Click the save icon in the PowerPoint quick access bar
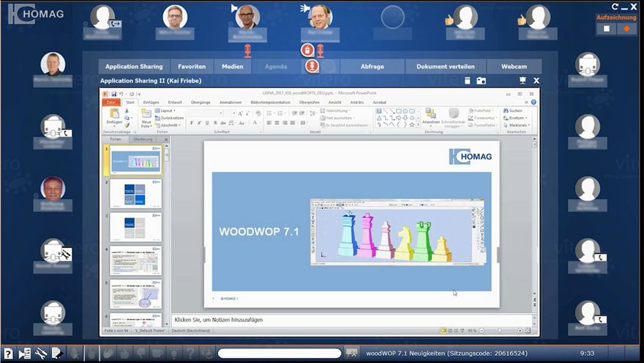 tap(113, 94)
